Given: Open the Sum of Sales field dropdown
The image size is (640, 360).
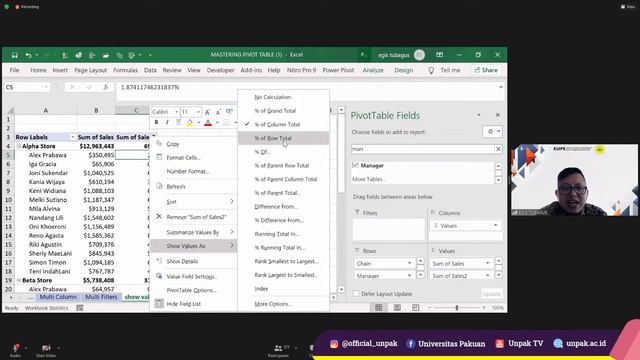Looking at the screenshot, I should 487,263.
